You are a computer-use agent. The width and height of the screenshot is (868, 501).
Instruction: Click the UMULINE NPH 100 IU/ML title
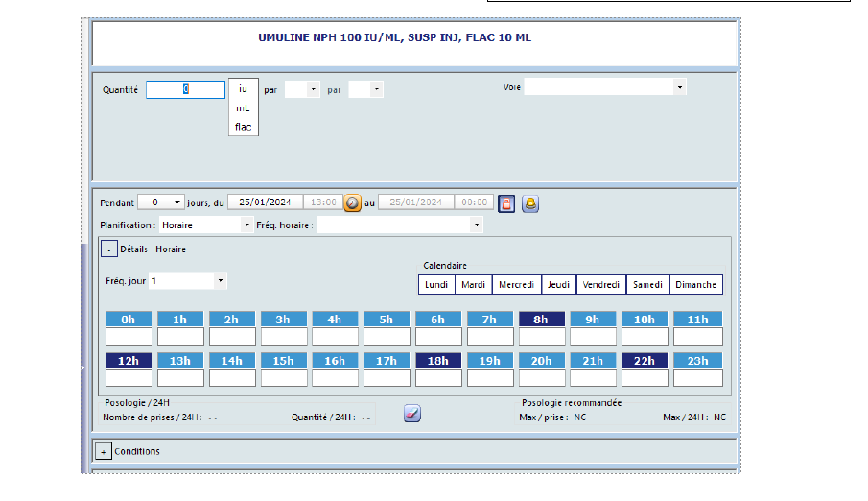tap(395, 37)
